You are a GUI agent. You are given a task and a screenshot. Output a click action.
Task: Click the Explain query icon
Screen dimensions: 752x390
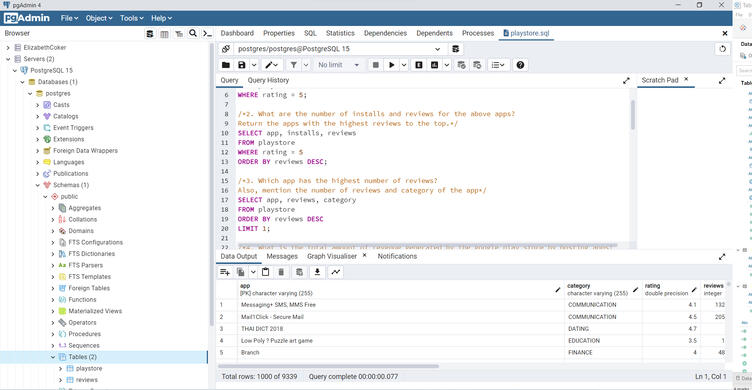click(x=419, y=65)
